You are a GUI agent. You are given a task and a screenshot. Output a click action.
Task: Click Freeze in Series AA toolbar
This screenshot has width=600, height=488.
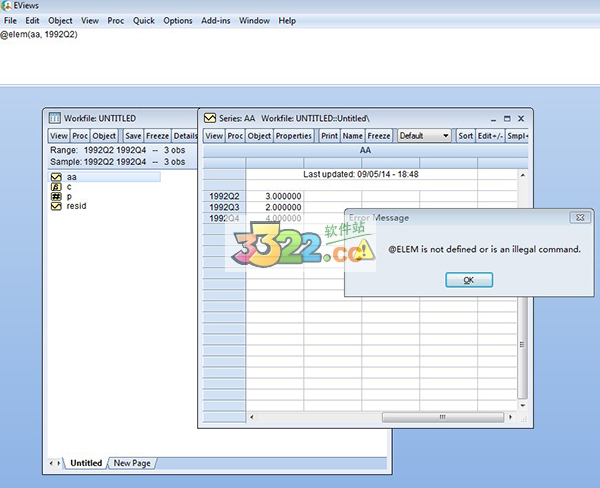coord(379,136)
